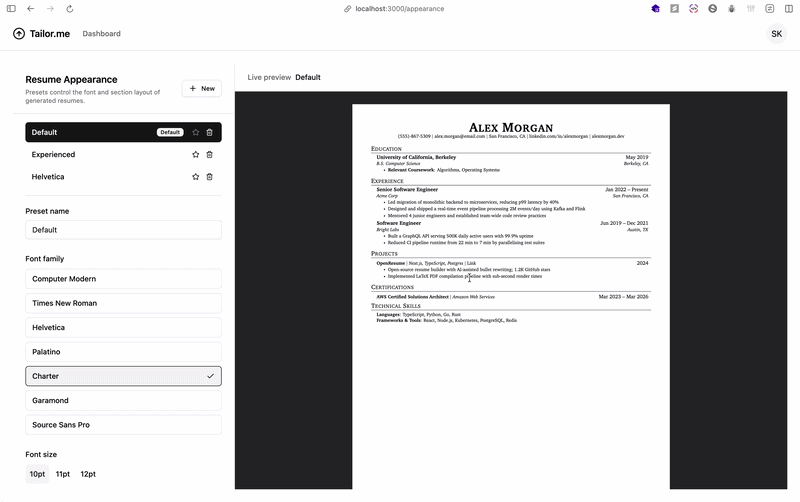Select Garamond font family
The width and height of the screenshot is (800, 502).
(123, 400)
